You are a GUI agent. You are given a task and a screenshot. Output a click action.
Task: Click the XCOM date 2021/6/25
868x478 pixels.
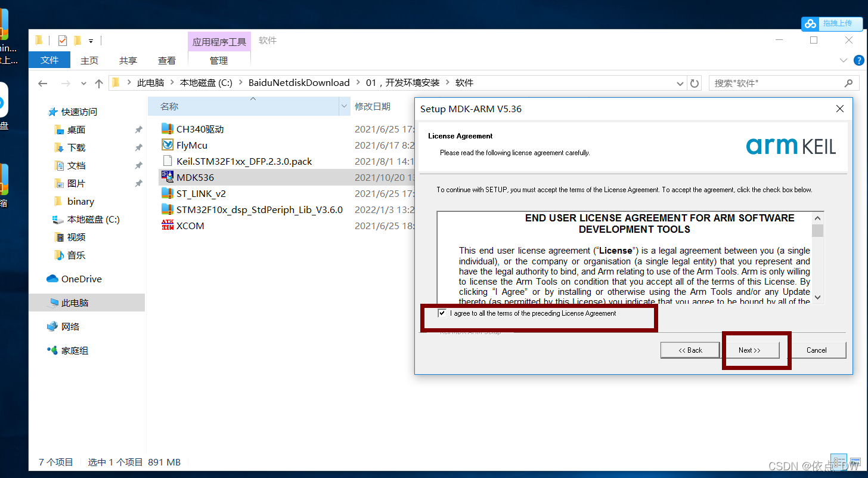(385, 226)
